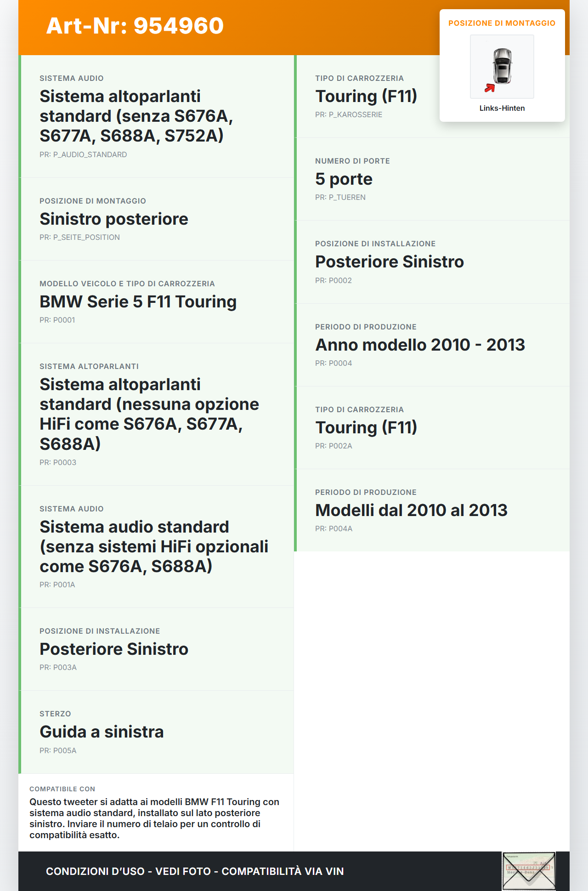Click the "COMPATIBILE CON" section heading
Image resolution: width=588 pixels, height=891 pixels.
pos(62,789)
